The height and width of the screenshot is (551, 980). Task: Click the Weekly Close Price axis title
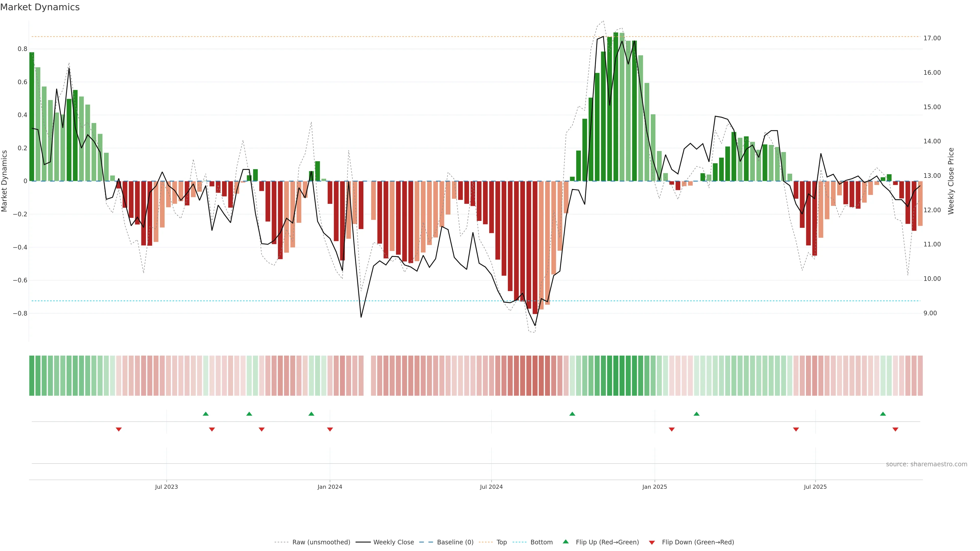pyautogui.click(x=951, y=181)
